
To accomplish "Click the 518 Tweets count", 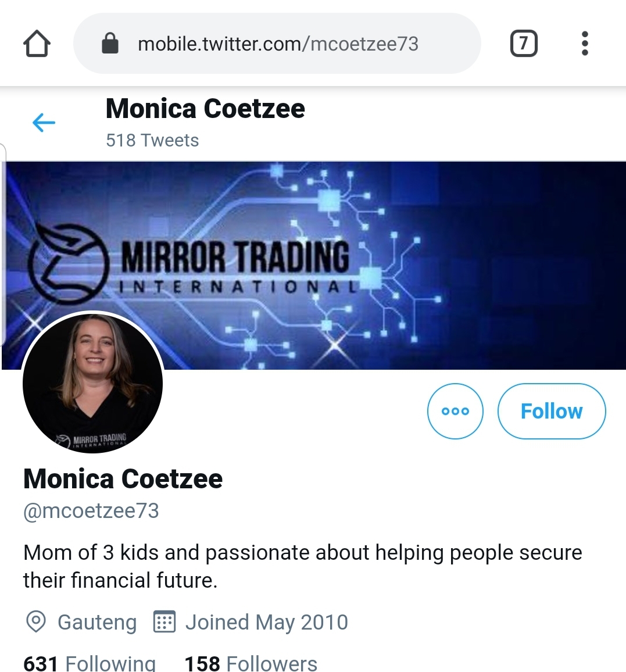I will (152, 140).
